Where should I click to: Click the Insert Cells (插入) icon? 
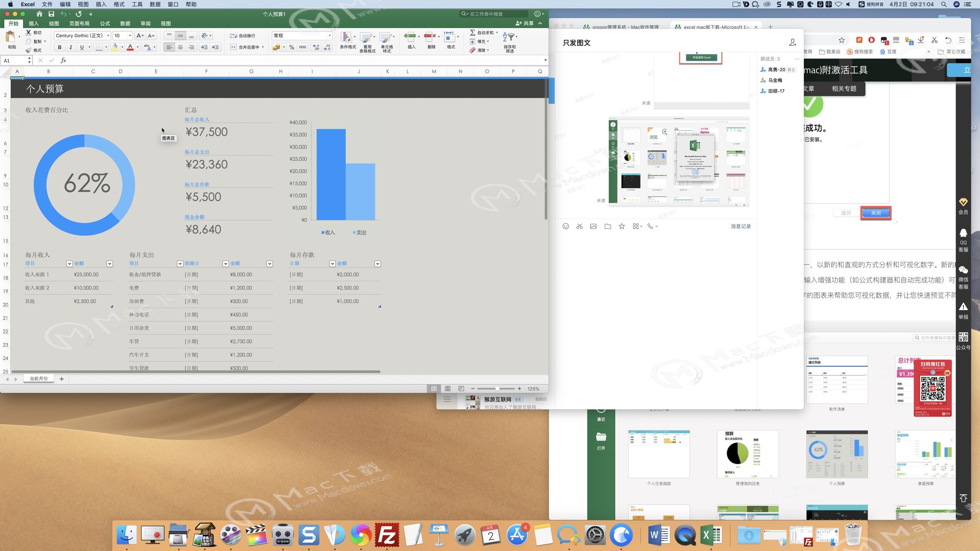[410, 37]
